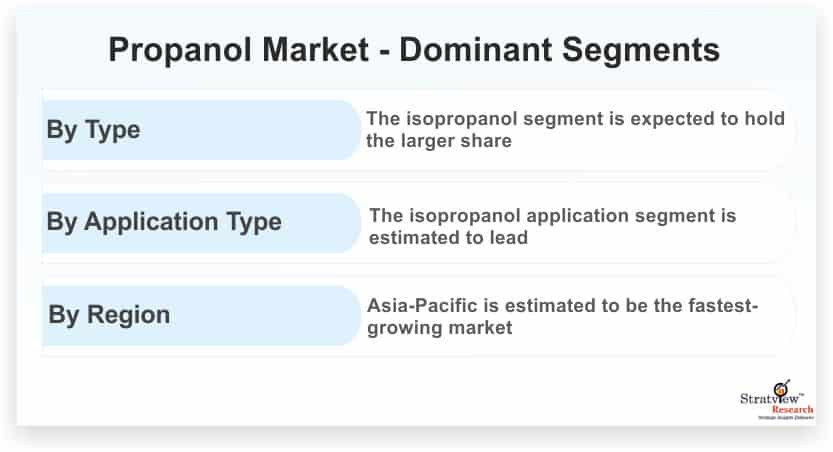Click the Stratview Research logo icon

pos(776,400)
